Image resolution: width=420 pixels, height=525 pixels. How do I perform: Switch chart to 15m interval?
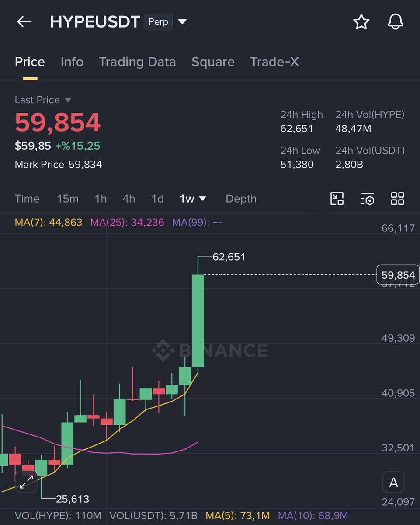(x=68, y=199)
